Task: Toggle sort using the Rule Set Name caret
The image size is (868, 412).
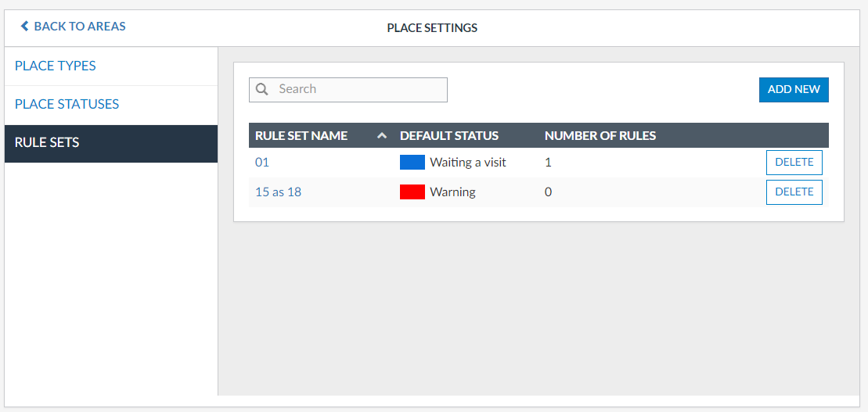Action: tap(382, 136)
